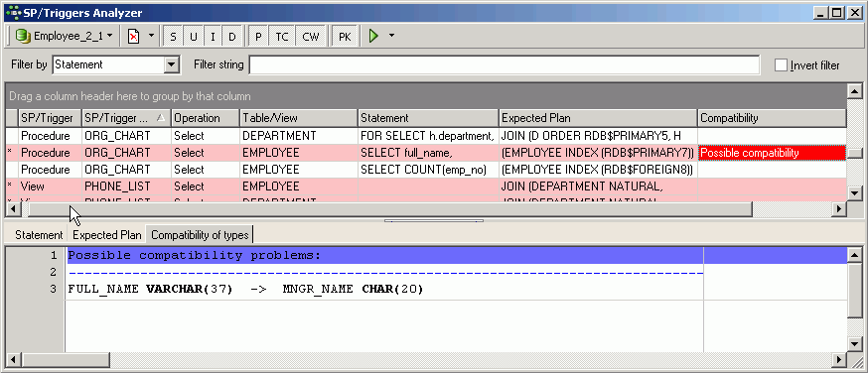Click the line 3 FULL_NAME VARCHAR(37) text
The height and width of the screenshot is (373, 868).
[151, 289]
